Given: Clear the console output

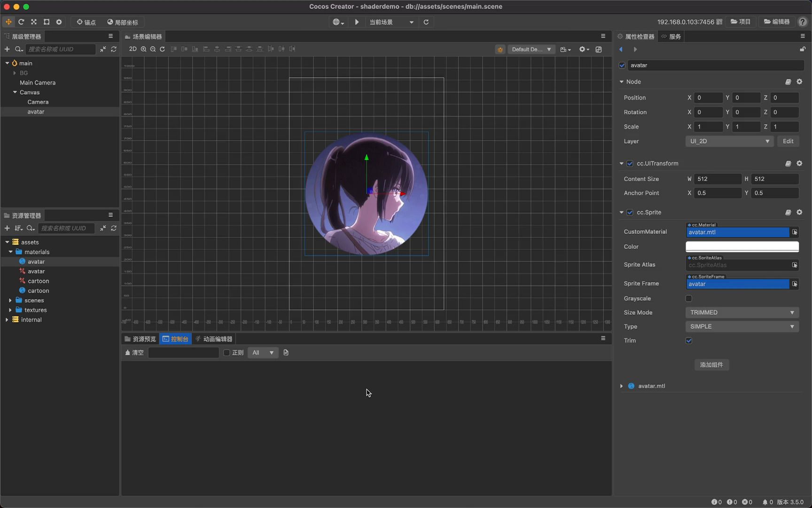Looking at the screenshot, I should [x=134, y=353].
